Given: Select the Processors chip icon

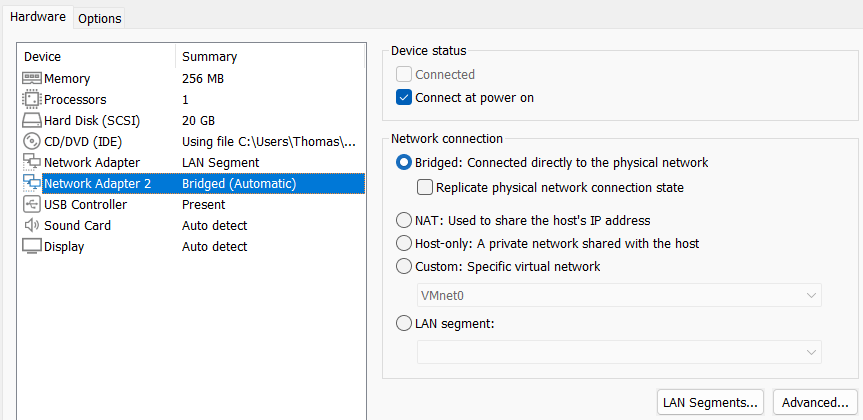Looking at the screenshot, I should 32,99.
